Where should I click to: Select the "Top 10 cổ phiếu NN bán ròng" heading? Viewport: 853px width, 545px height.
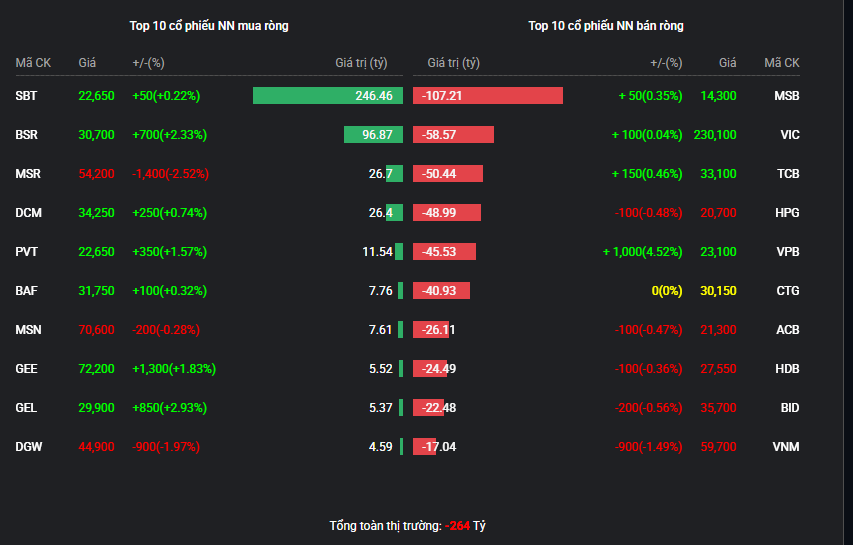pos(606,26)
